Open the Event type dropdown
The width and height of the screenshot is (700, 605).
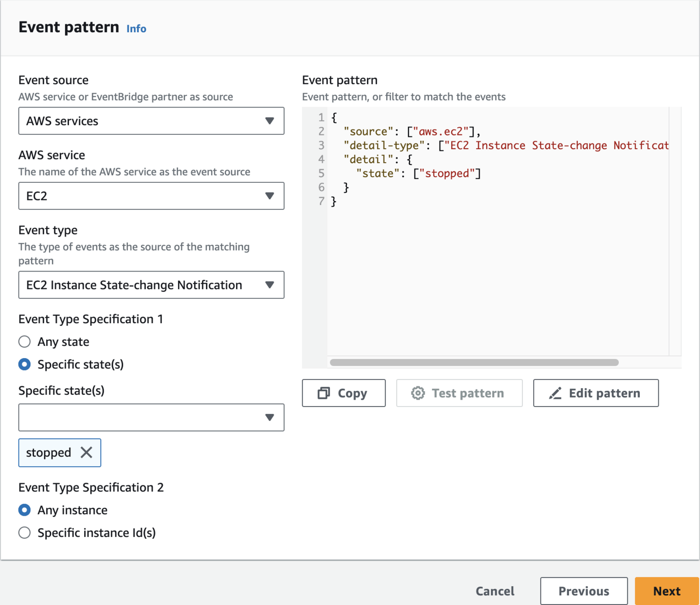click(x=151, y=285)
